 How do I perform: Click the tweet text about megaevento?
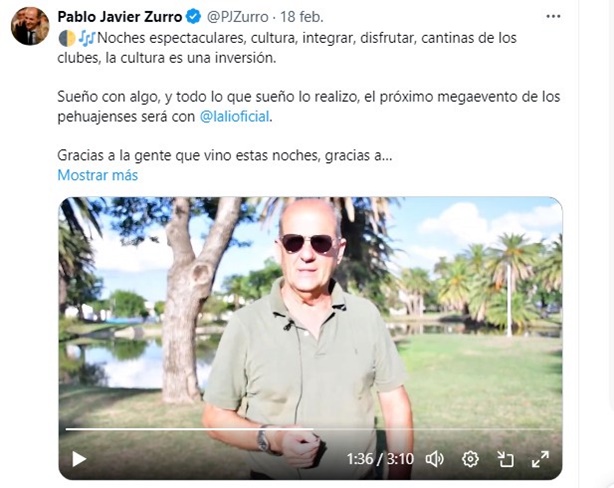pos(309,107)
